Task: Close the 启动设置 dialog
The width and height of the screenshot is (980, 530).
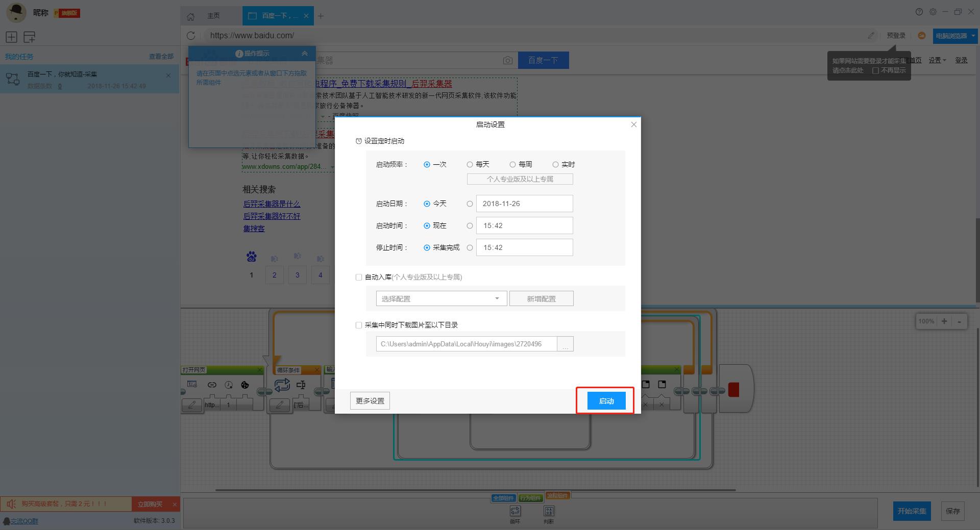Action: [633, 124]
